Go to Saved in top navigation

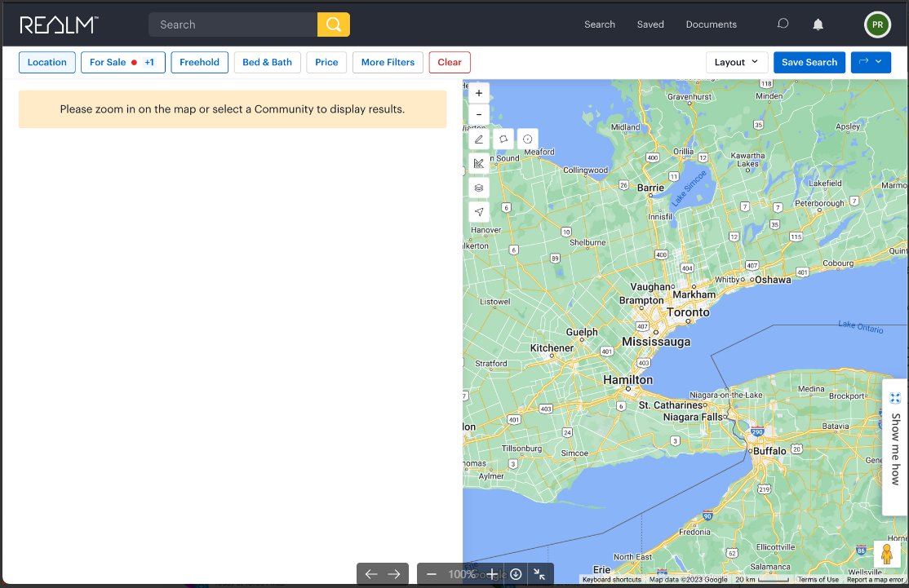650,24
